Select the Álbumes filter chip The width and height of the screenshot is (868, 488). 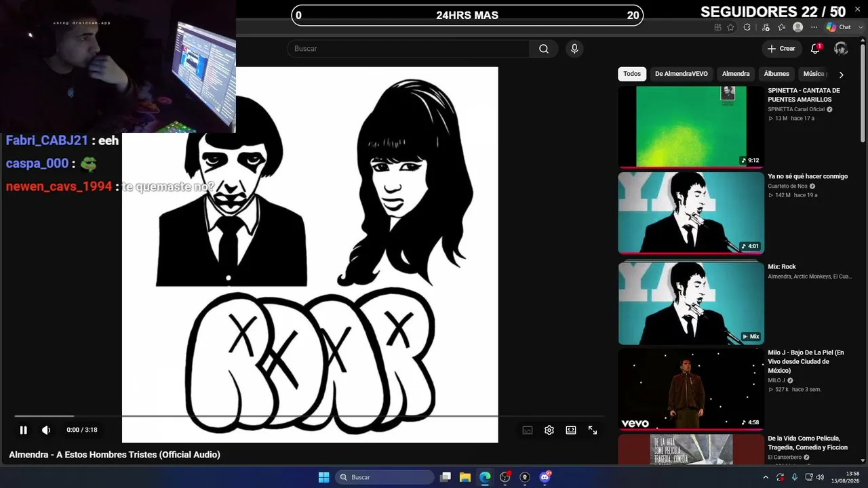[776, 74]
